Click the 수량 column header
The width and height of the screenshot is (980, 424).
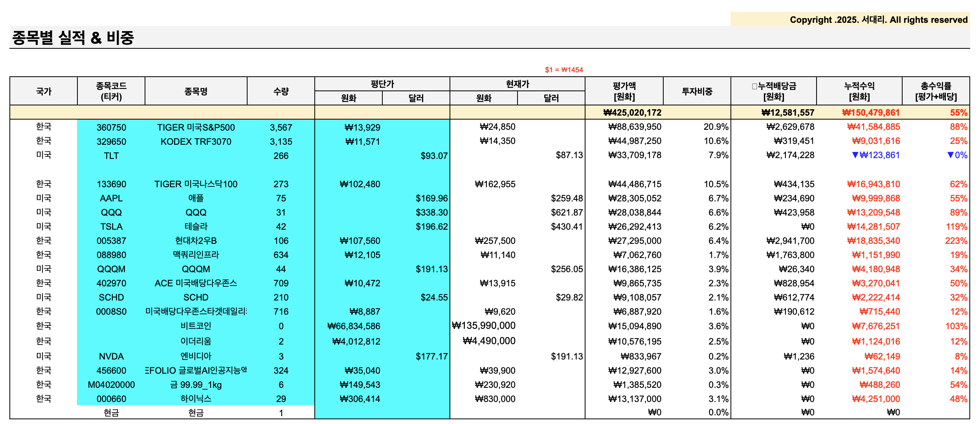tap(281, 91)
